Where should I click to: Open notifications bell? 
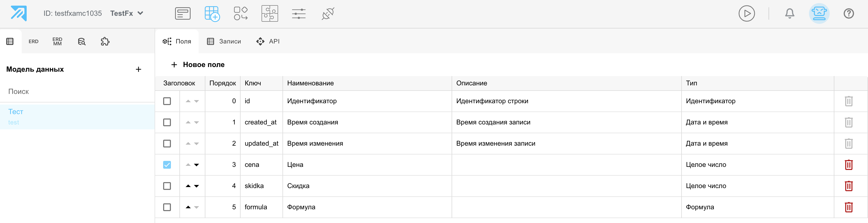click(790, 13)
